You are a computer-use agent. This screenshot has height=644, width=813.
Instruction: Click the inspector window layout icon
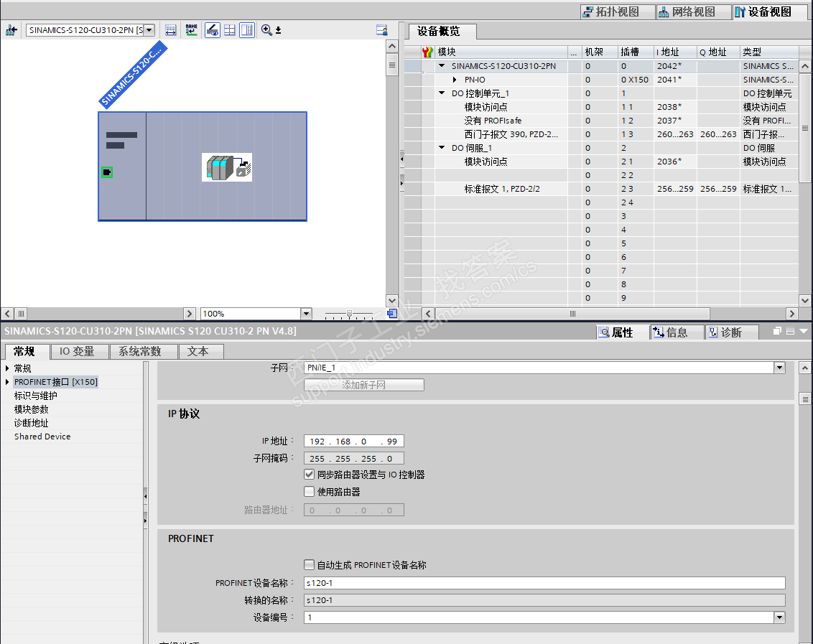pyautogui.click(x=790, y=331)
